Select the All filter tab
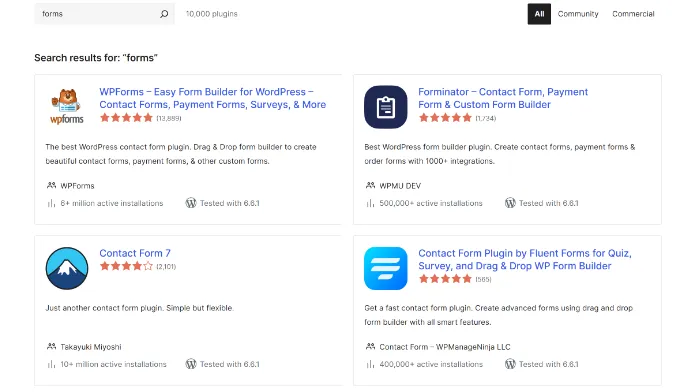The height and width of the screenshot is (392, 680). point(539,14)
